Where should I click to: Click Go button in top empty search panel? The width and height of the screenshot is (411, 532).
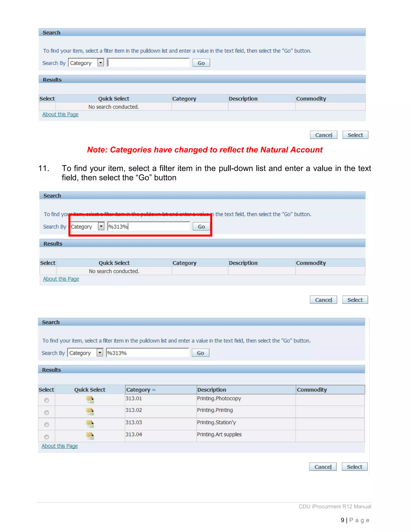pos(201,63)
